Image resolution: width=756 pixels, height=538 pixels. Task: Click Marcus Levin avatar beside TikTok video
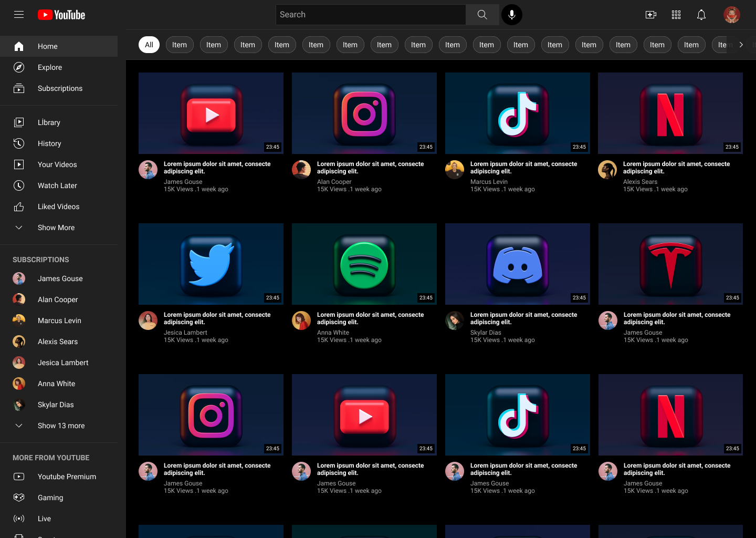tap(455, 170)
